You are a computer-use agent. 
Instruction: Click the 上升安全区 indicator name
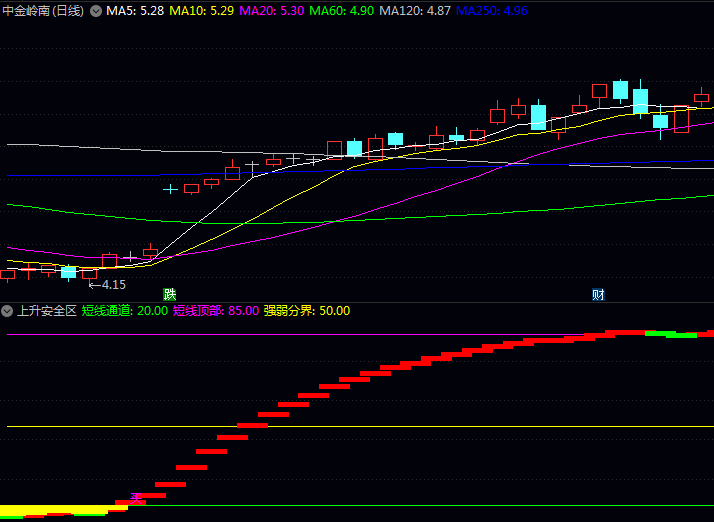(x=47, y=311)
